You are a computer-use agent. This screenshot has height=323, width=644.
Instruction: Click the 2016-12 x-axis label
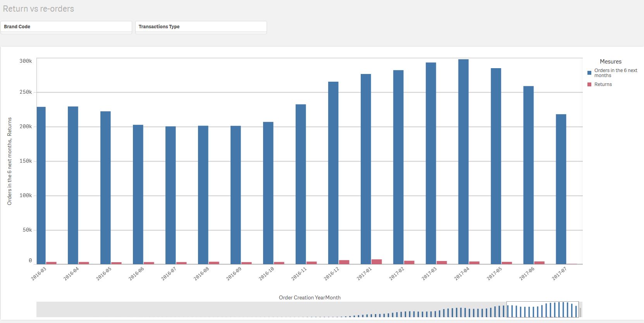[x=332, y=274]
